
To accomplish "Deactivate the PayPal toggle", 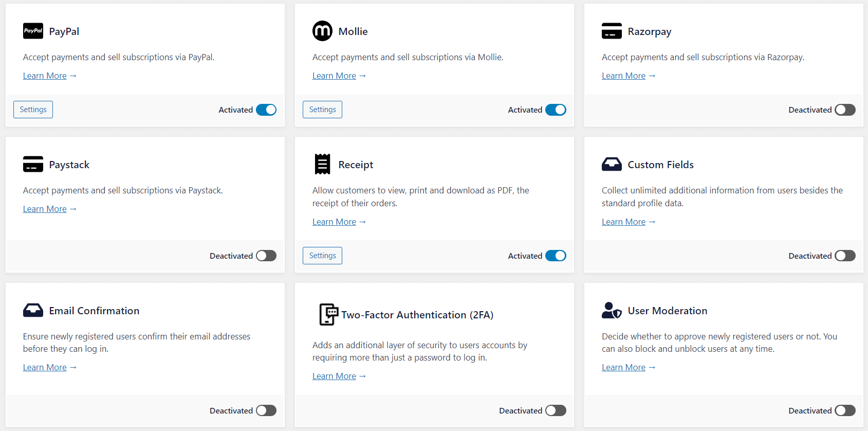I will point(266,110).
